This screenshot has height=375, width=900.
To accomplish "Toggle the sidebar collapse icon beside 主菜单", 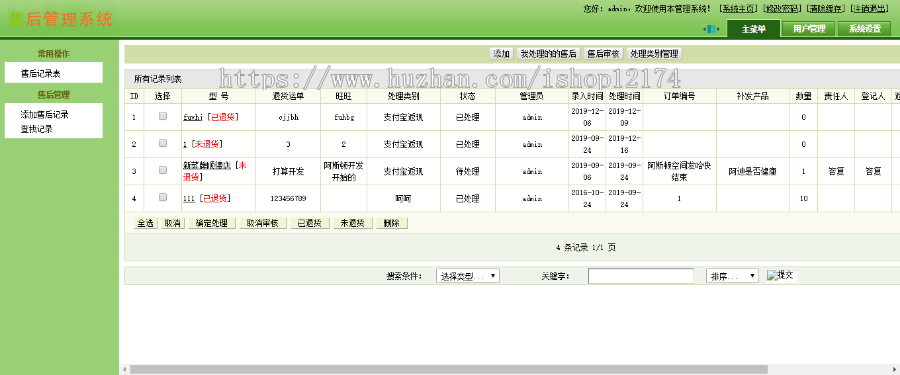I will (x=711, y=29).
